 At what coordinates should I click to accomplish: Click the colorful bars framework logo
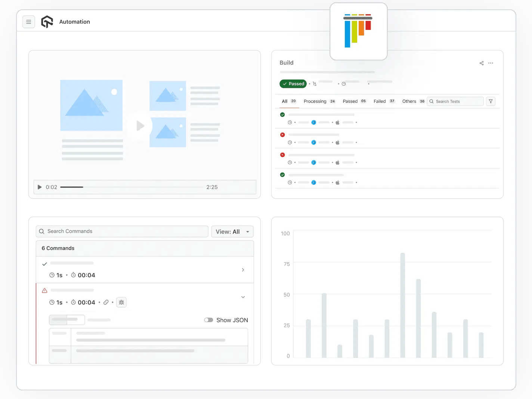[x=358, y=31]
